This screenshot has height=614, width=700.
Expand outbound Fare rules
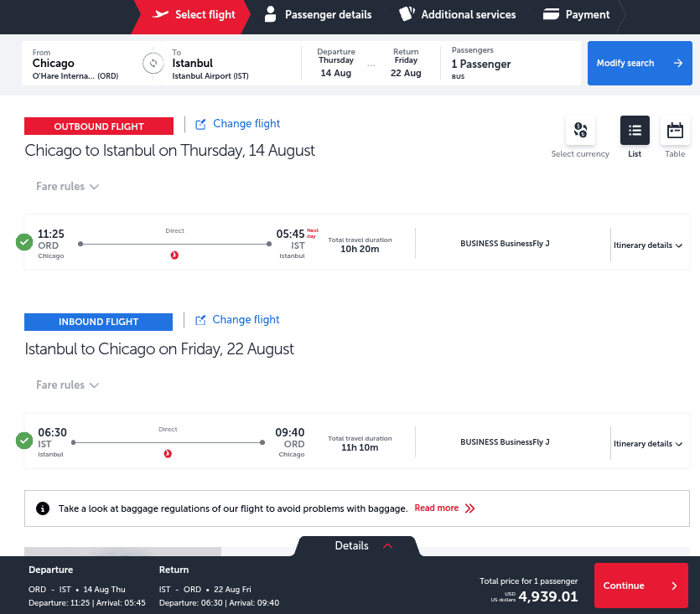[67, 186]
